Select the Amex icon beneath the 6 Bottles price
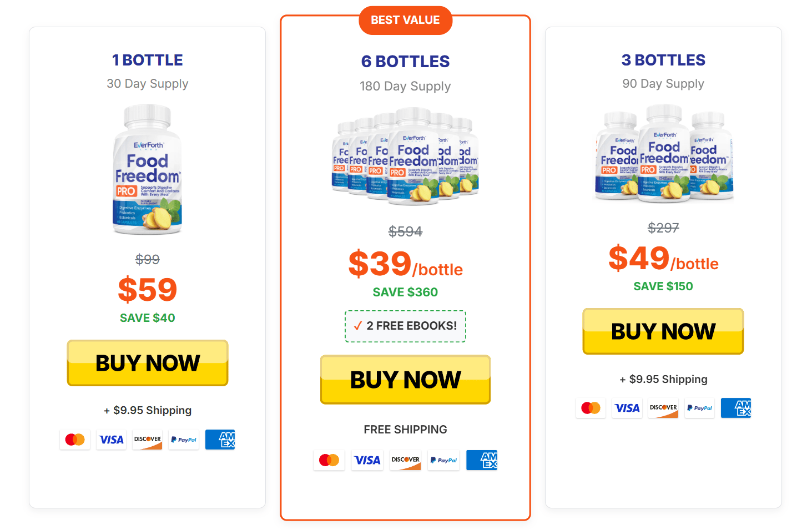The width and height of the screenshot is (812, 530). 481,460
